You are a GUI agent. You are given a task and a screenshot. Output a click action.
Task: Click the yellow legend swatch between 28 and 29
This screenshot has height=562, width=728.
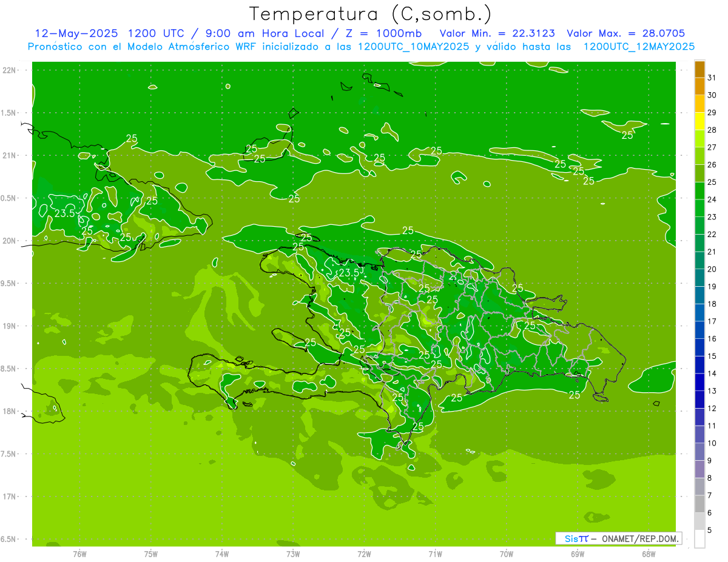(x=699, y=121)
